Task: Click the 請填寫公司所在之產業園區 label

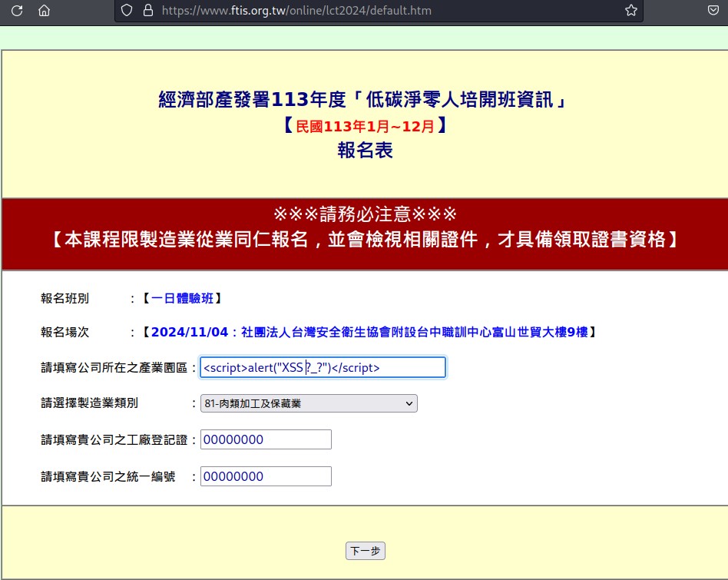Action: coord(114,367)
